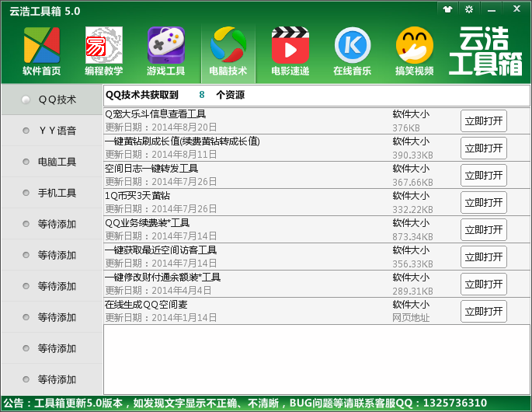This screenshot has width=532, height=412.
Task: Click the 网页地址 value
Action: tap(411, 318)
